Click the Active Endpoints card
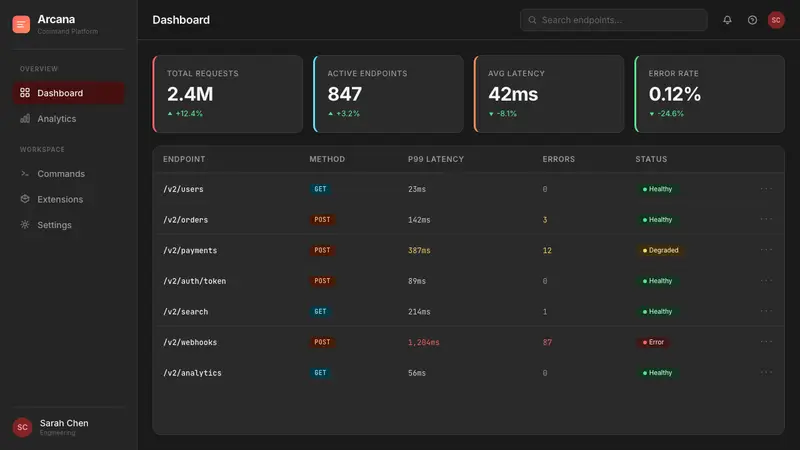Screen dimensions: 800x450 pos(388,94)
